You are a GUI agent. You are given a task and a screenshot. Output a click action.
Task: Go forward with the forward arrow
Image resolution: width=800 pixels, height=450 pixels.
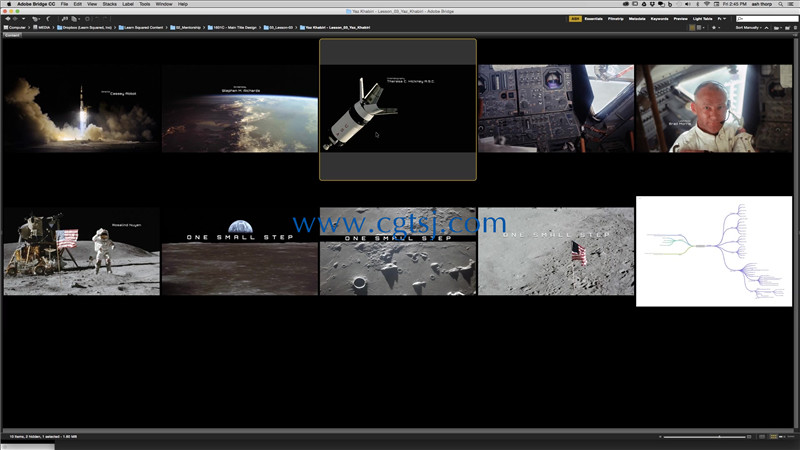pyautogui.click(x=15, y=19)
